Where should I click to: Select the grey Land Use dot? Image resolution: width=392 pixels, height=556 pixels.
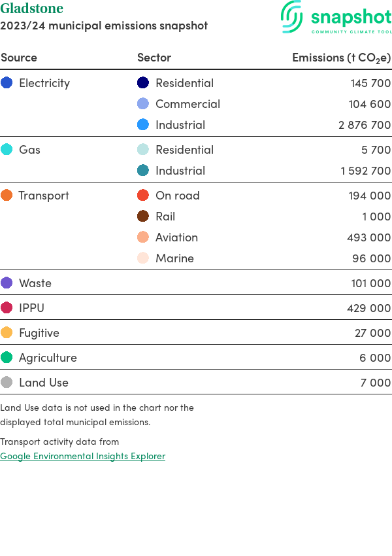7,383
